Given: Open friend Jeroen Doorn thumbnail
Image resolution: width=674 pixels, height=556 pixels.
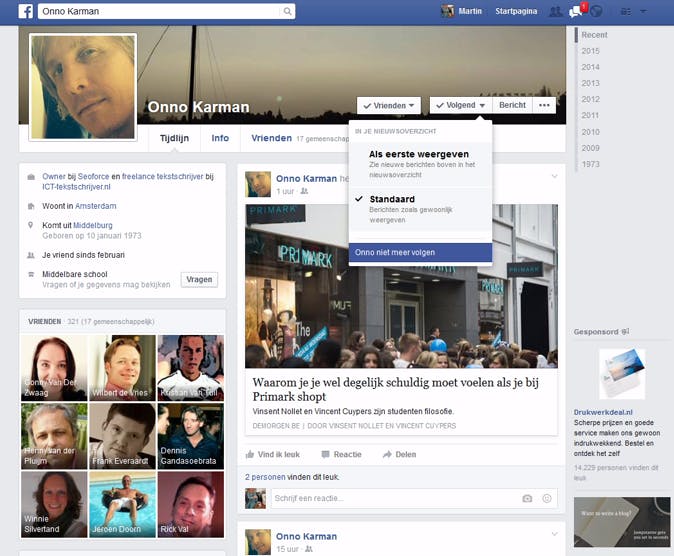Looking at the screenshot, I should [123, 504].
